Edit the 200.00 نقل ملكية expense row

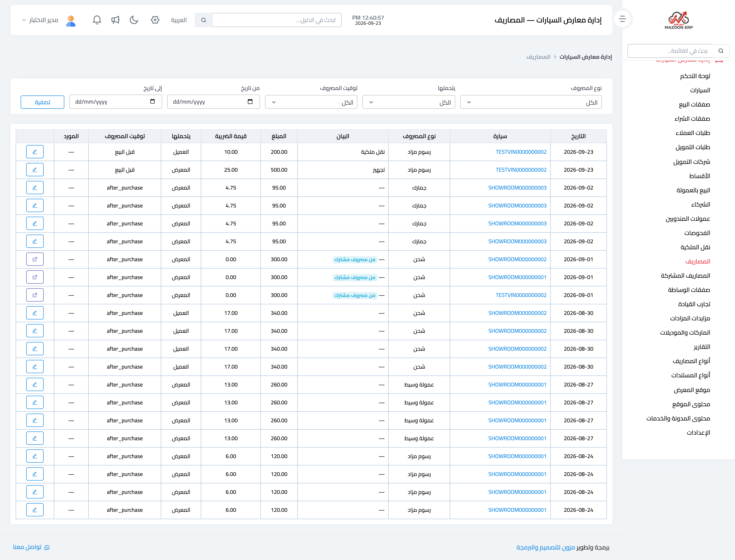click(35, 152)
